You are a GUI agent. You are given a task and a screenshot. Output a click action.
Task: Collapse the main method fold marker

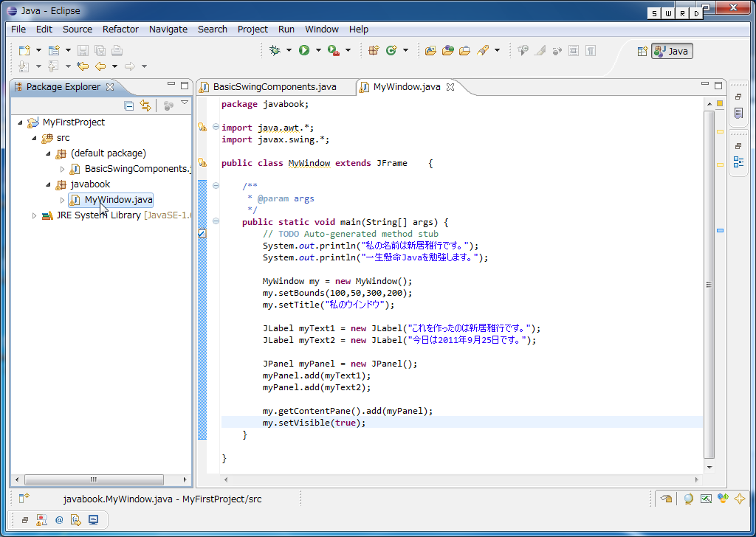click(x=216, y=221)
